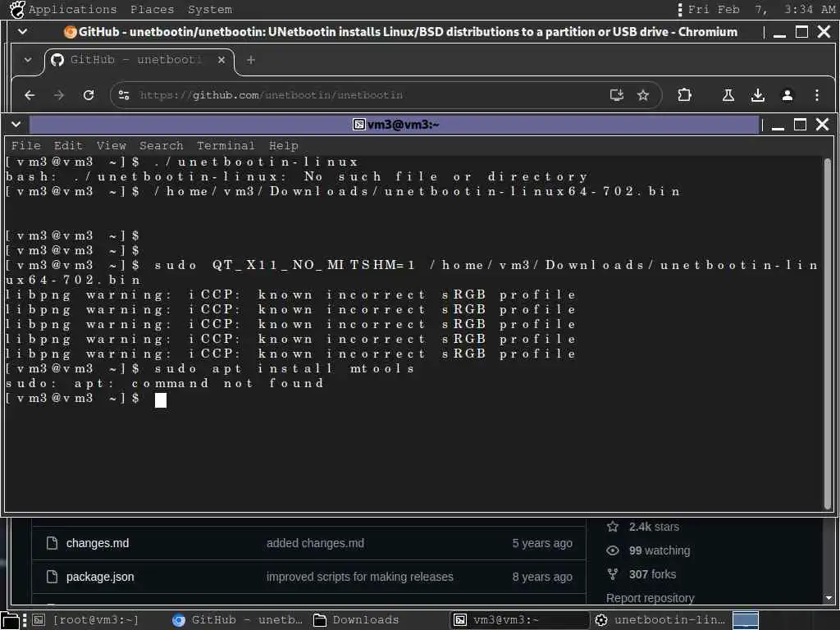Open Chromium downloads icon
Screen dimensions: 840x630
coord(757,95)
